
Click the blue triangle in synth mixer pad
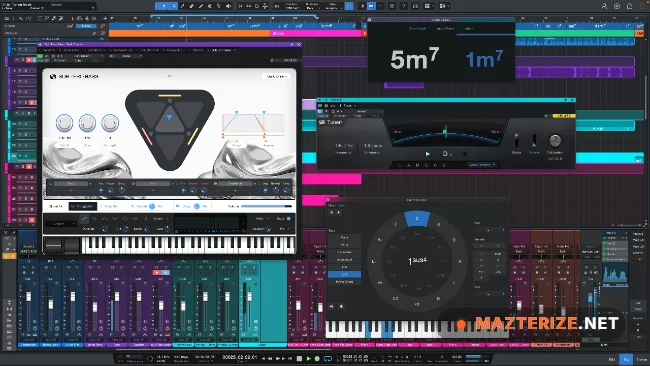[x=169, y=118]
